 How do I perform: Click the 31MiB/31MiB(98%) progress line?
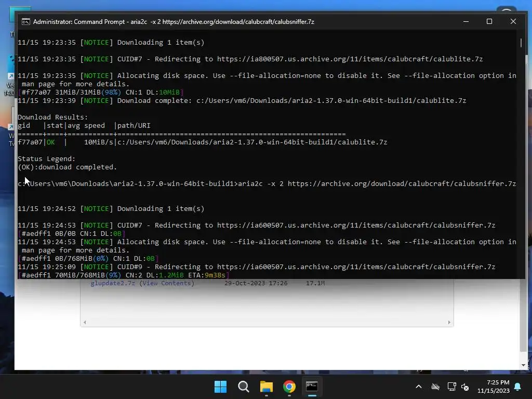click(101, 92)
